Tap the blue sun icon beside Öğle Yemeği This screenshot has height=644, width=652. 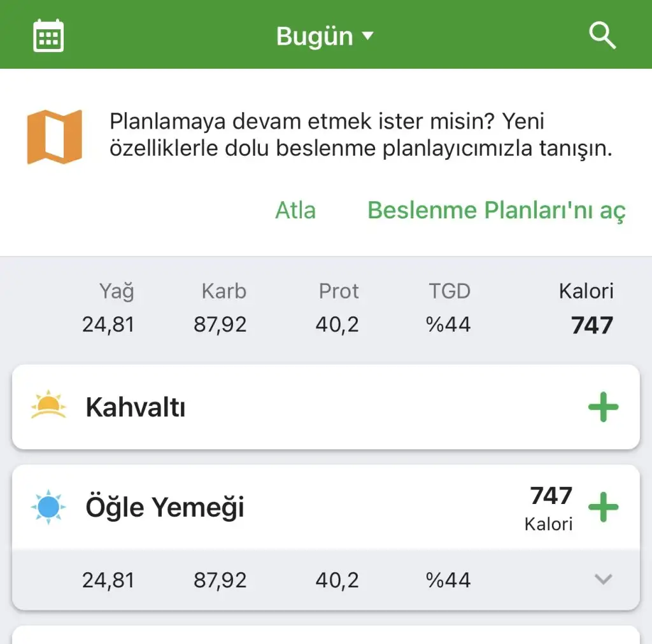[x=48, y=507]
